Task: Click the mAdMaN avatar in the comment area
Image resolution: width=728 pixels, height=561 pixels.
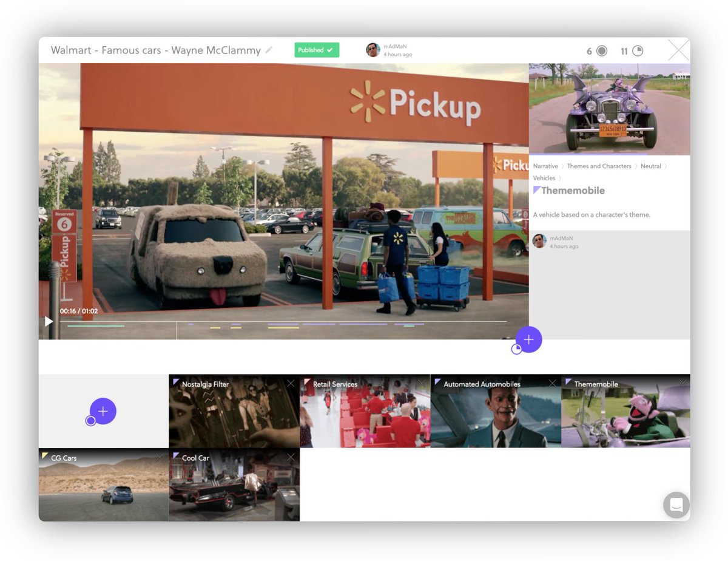Action: click(x=539, y=241)
